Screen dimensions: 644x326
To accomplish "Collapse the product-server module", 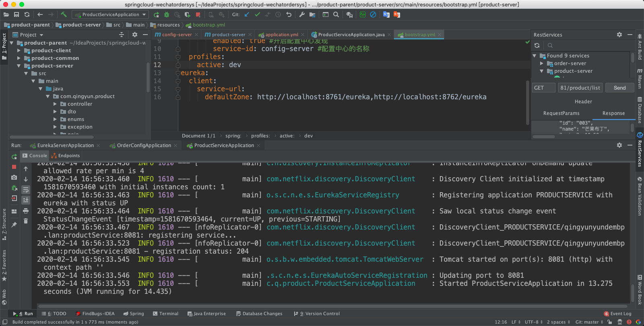I will pyautogui.click(x=19, y=66).
